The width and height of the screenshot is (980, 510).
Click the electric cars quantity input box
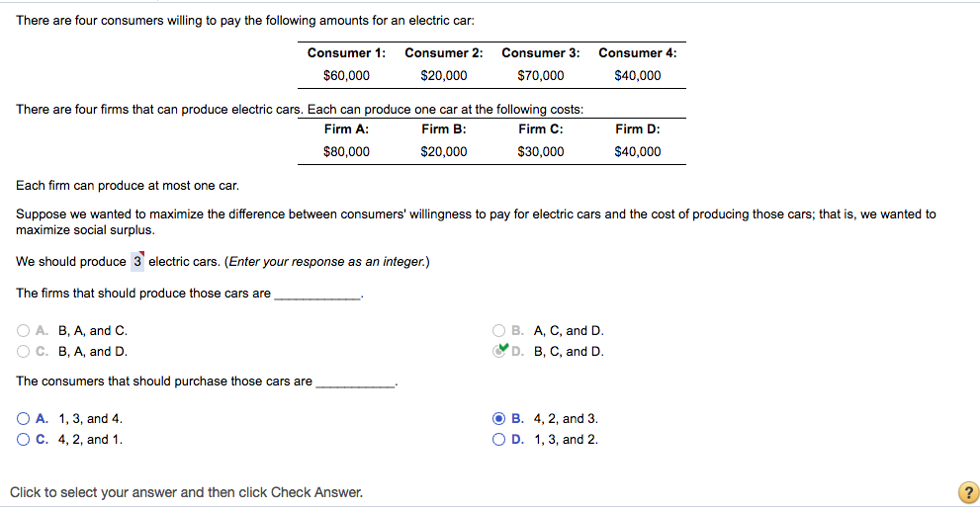pos(137,262)
